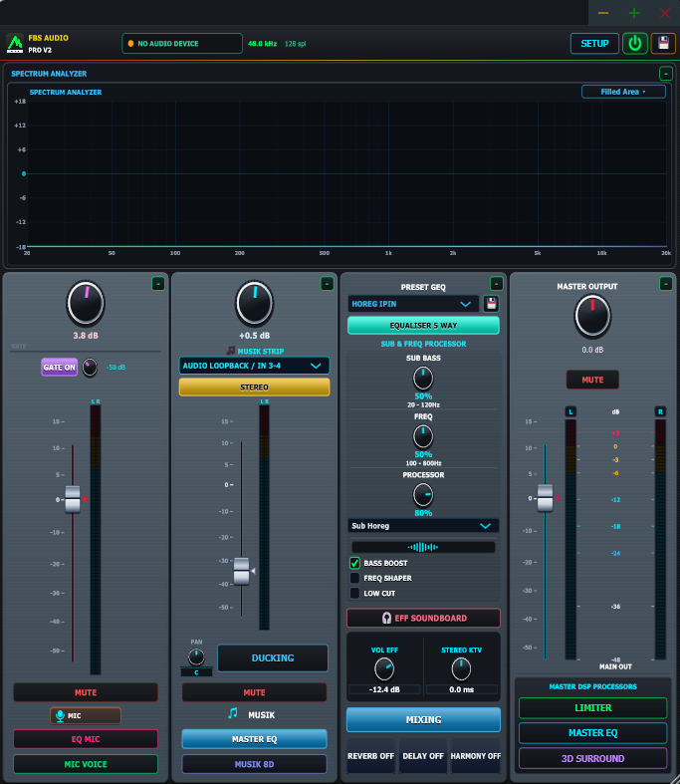
Task: Enable the Freq Shaper checkbox
Action: click(x=354, y=578)
